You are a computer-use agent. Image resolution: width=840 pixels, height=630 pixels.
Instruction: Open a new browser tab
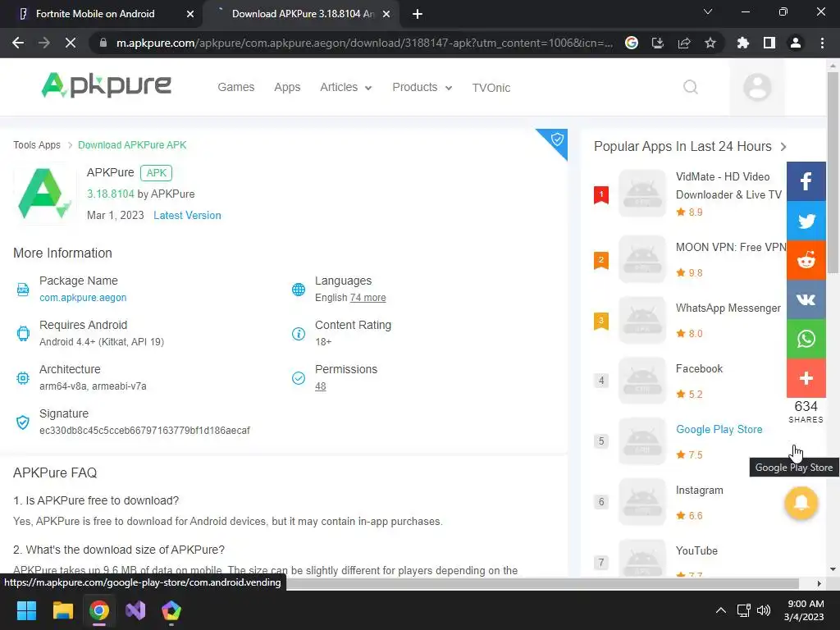click(x=418, y=14)
